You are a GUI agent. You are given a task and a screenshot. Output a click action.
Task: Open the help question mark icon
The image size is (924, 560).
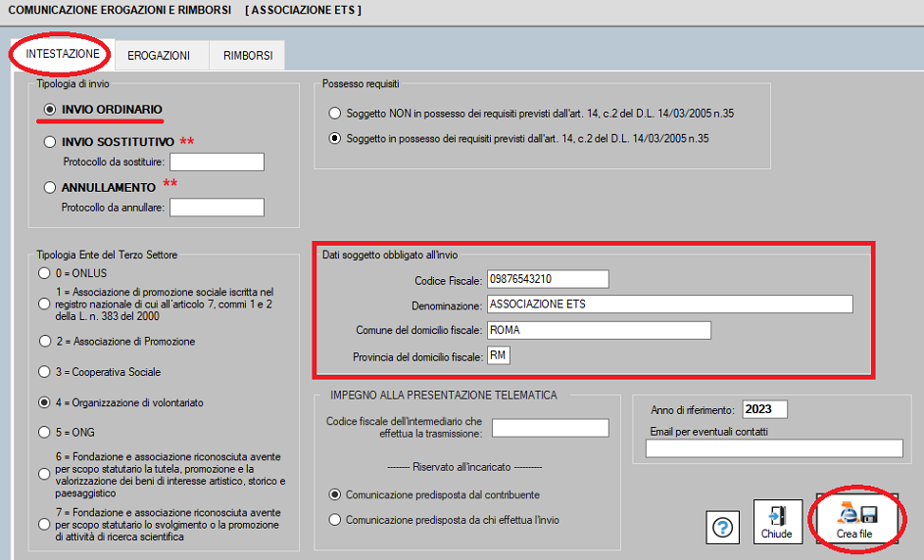click(x=722, y=527)
